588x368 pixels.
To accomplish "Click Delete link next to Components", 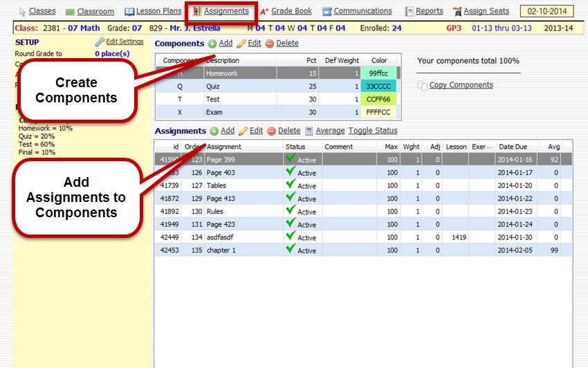I will [287, 44].
